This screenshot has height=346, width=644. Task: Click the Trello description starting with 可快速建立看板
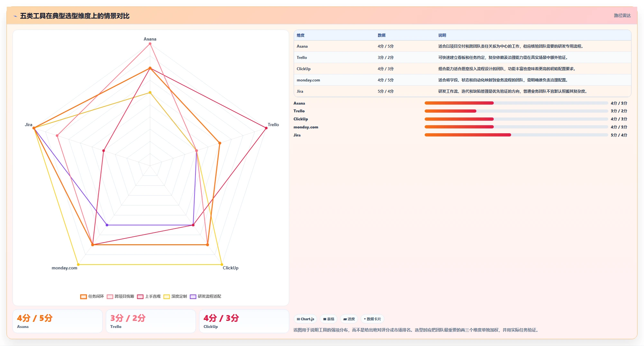[503, 58]
